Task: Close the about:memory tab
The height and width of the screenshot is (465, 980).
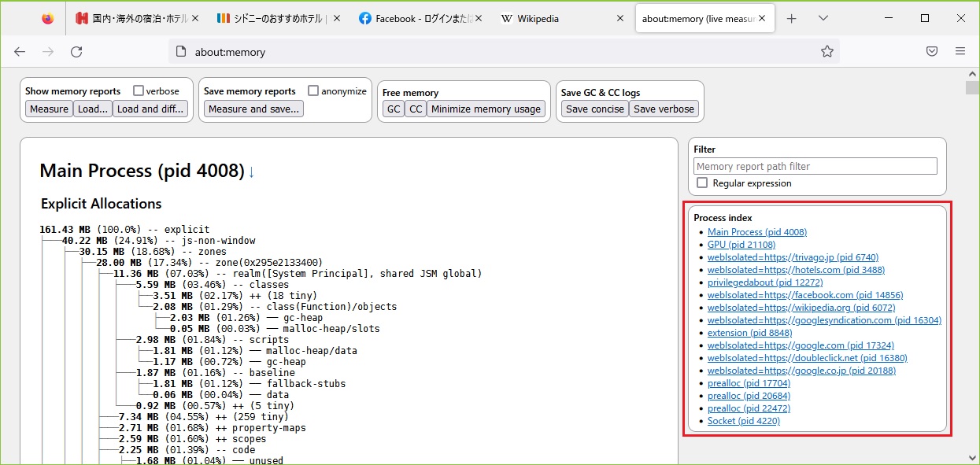Action: [761, 18]
